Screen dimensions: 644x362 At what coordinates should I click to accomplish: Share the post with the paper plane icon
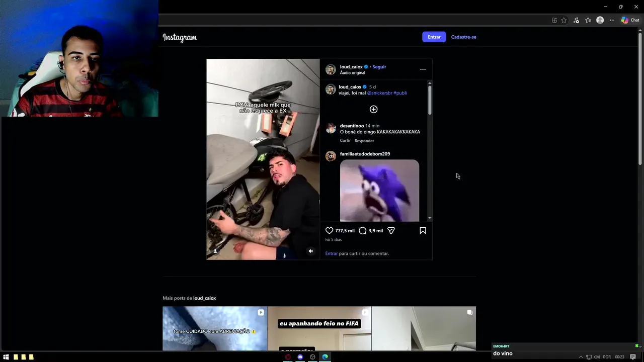(x=391, y=230)
